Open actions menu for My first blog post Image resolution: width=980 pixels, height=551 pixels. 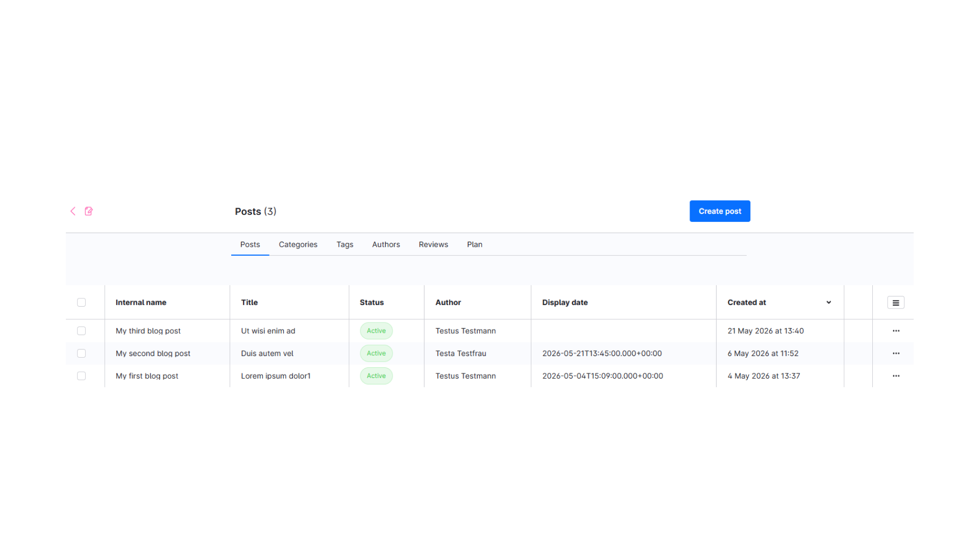(896, 376)
